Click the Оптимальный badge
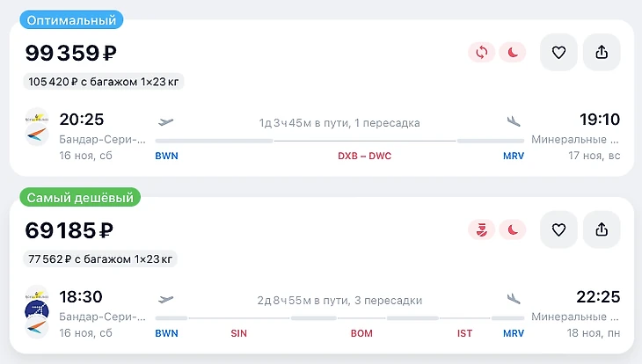642x364 pixels. click(x=71, y=19)
